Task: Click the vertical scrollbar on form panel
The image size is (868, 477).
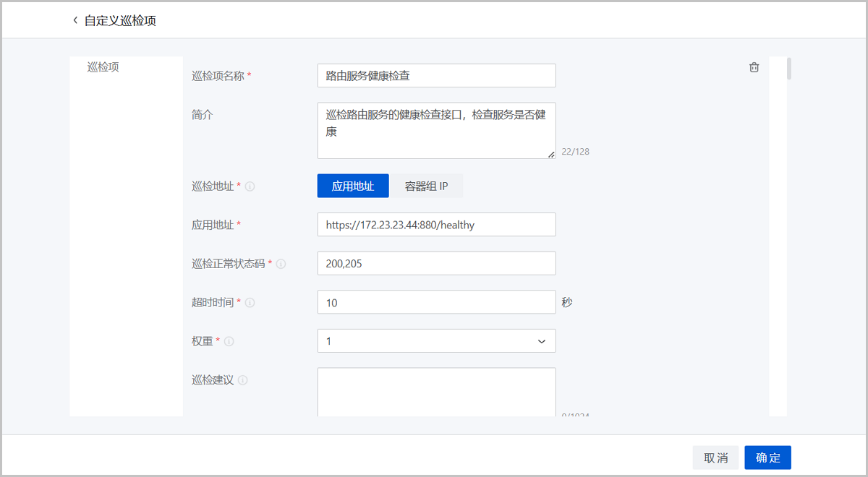Action: (x=788, y=68)
